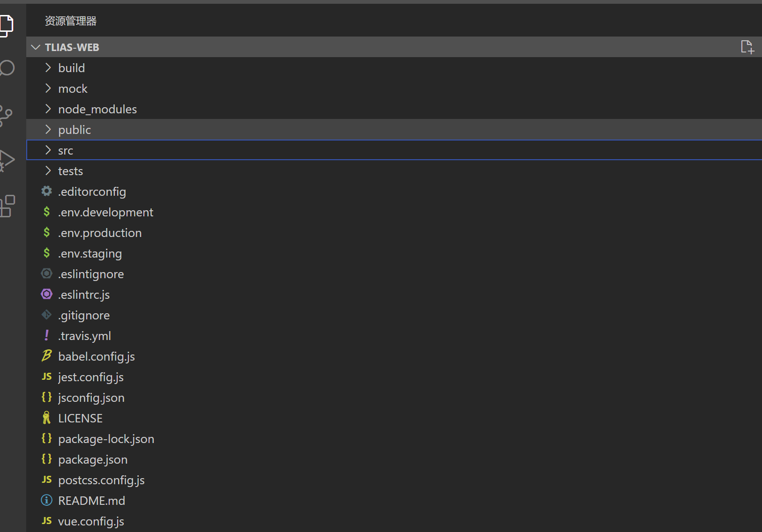The width and height of the screenshot is (762, 532).
Task: Click the dollar icon beside .env.production
Action: [46, 232]
